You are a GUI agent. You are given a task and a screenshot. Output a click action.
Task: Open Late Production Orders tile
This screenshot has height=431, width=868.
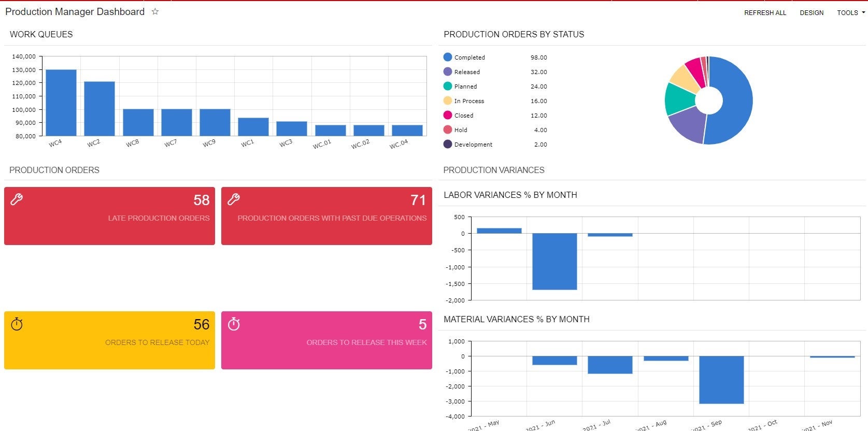[109, 216]
